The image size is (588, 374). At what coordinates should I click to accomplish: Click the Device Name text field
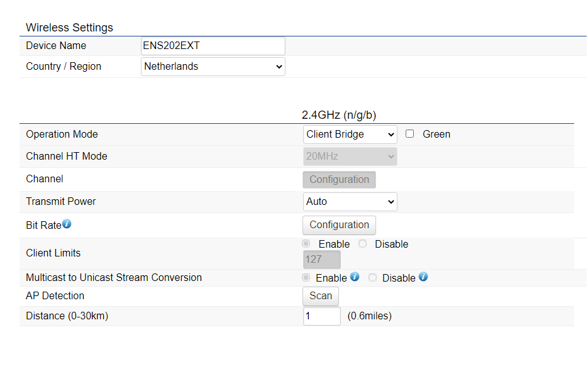coord(213,46)
